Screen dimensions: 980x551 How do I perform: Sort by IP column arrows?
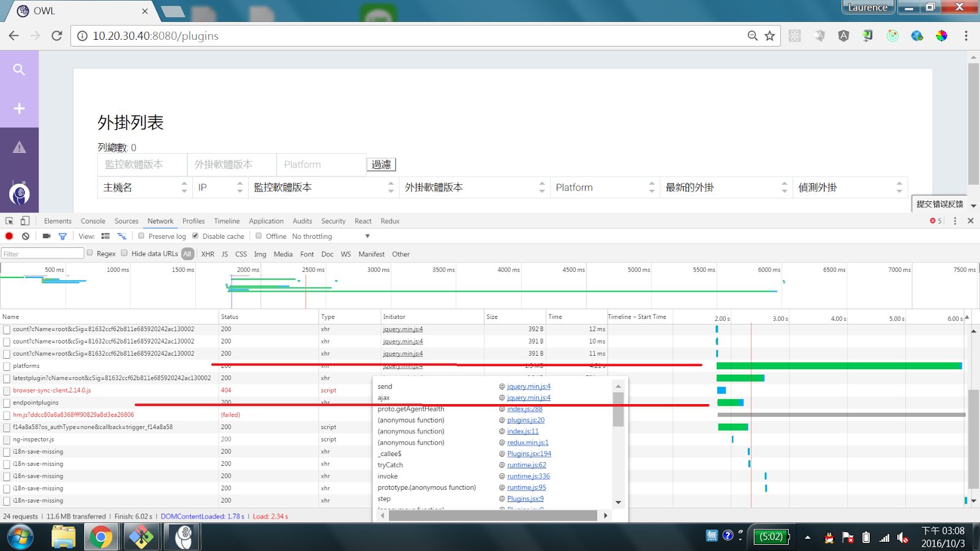click(x=240, y=187)
